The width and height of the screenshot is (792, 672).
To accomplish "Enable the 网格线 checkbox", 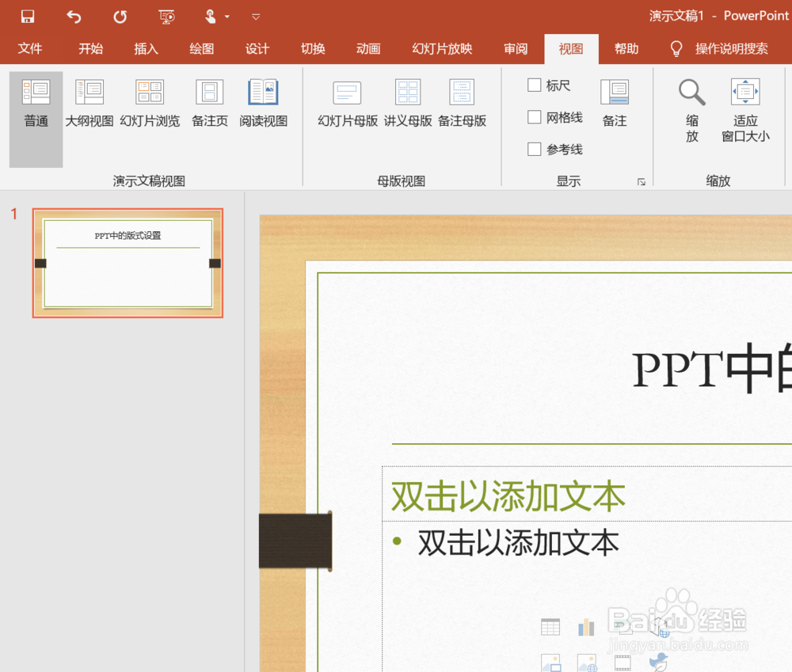I will click(535, 117).
